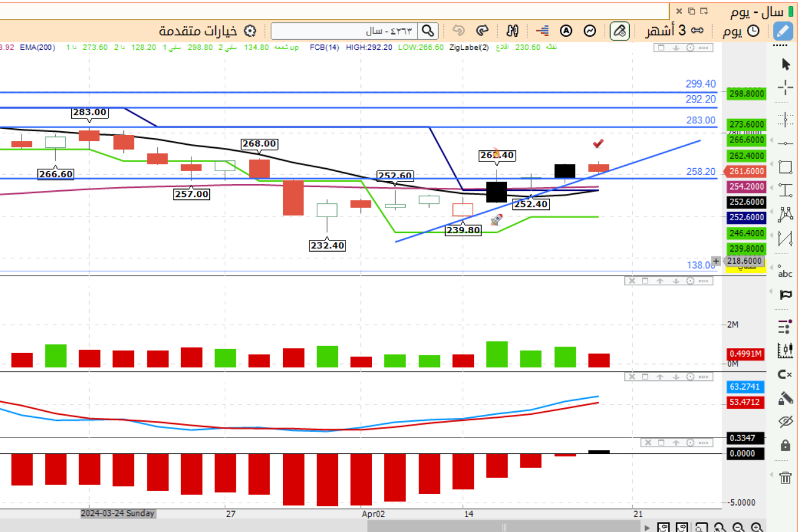Choose the rectangle shape drawing tool
The image size is (801, 532).
(x=786, y=167)
